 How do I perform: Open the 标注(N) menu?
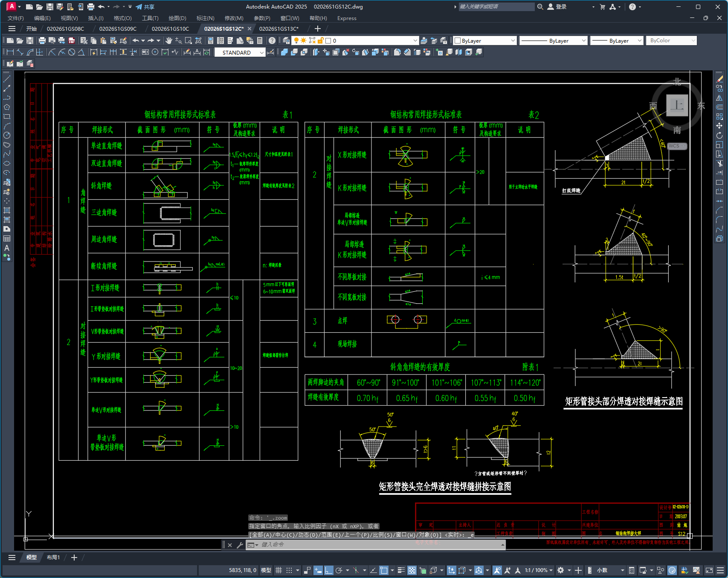[x=205, y=18]
